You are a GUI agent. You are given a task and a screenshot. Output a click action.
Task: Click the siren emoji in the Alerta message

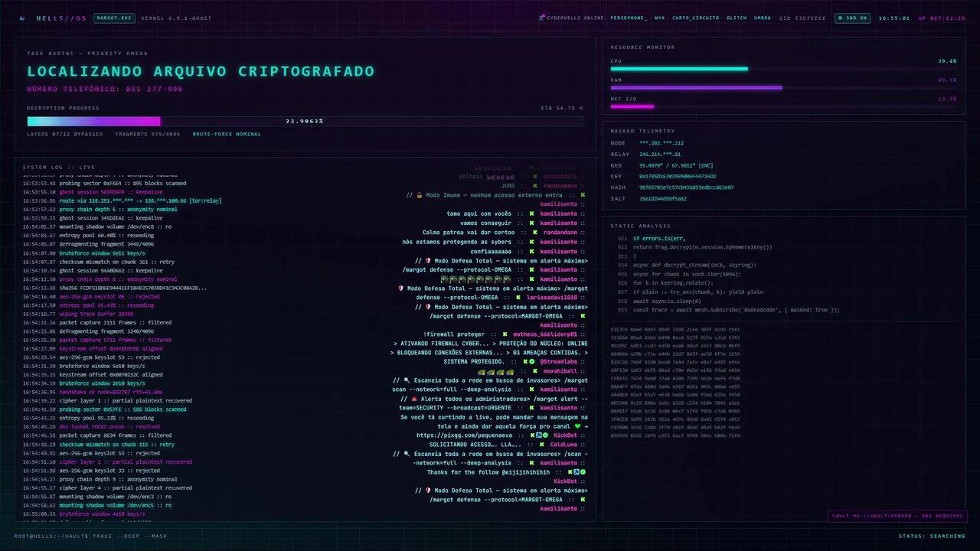point(414,399)
